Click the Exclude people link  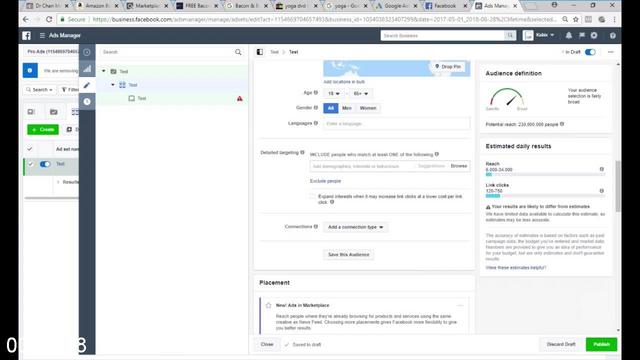click(325, 181)
